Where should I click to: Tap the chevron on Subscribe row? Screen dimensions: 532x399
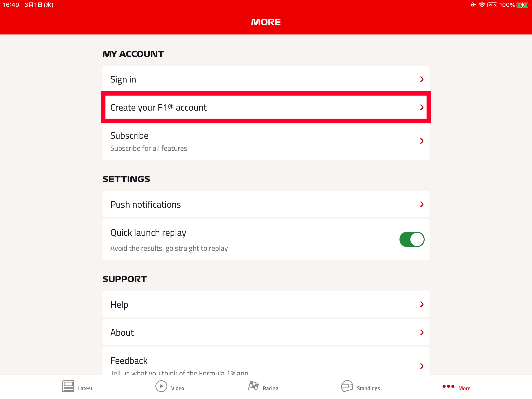tap(422, 141)
